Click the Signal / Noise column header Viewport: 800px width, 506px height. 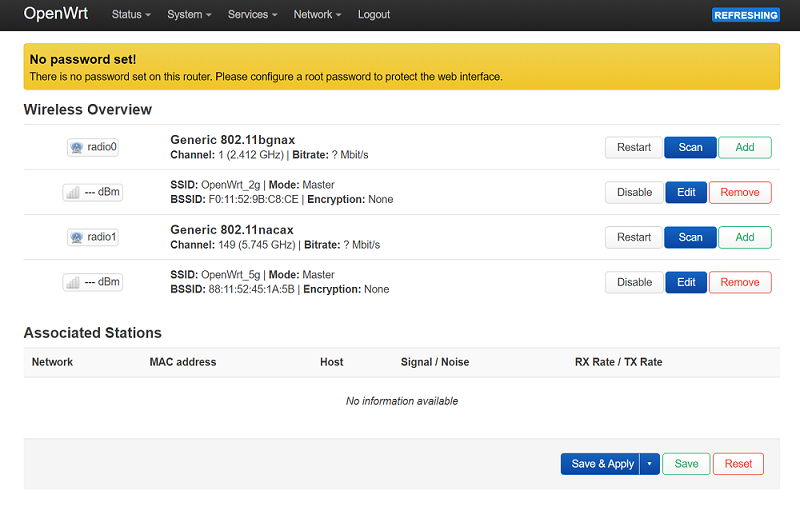click(435, 362)
